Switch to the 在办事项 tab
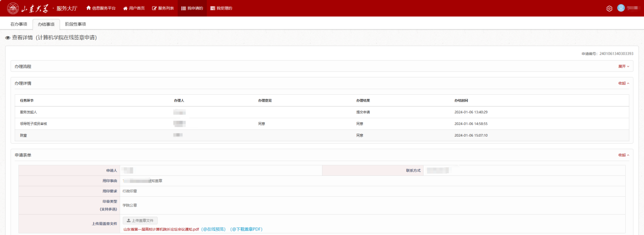The image size is (644, 235). point(19,24)
